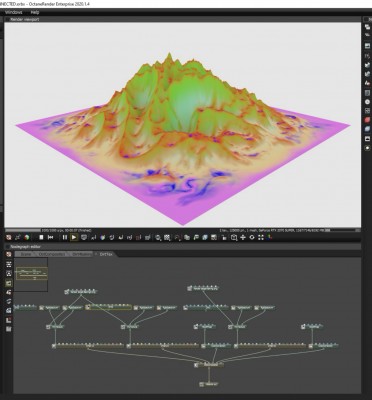This screenshot has width=372, height=400.
Task: Click the play render button
Action: [74, 237]
